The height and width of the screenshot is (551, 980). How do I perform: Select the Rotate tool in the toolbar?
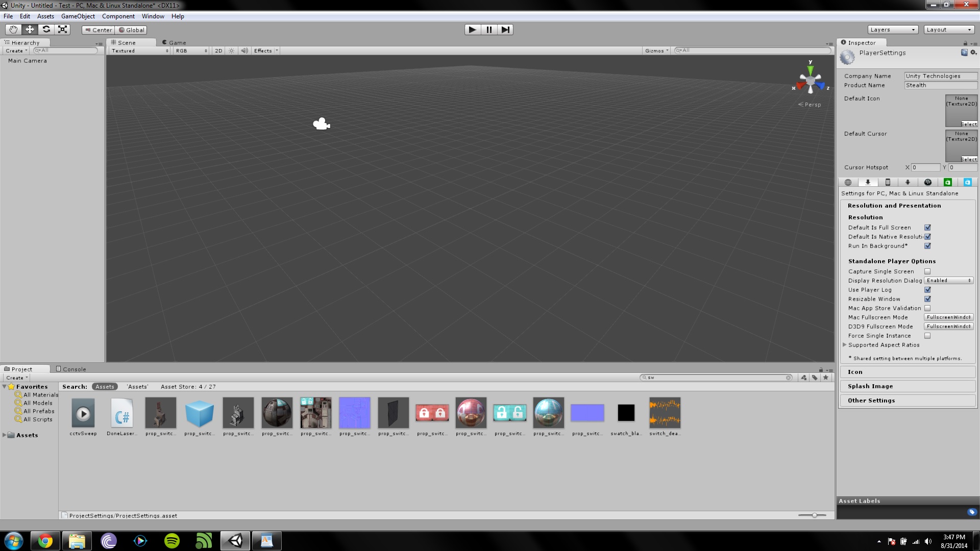point(46,30)
